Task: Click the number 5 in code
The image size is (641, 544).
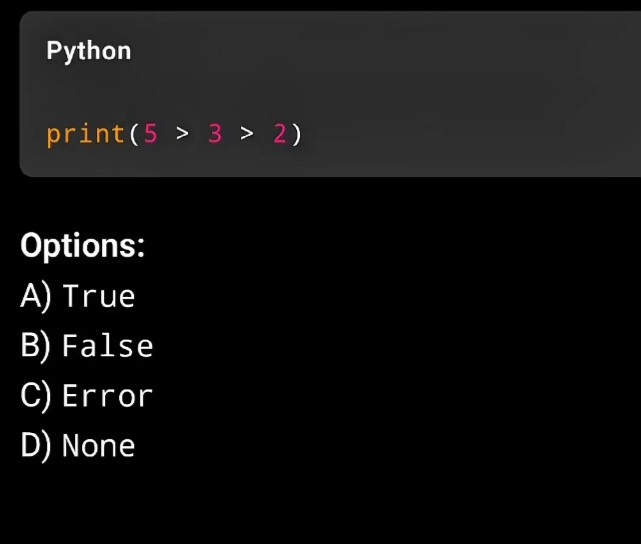Action: coord(151,133)
